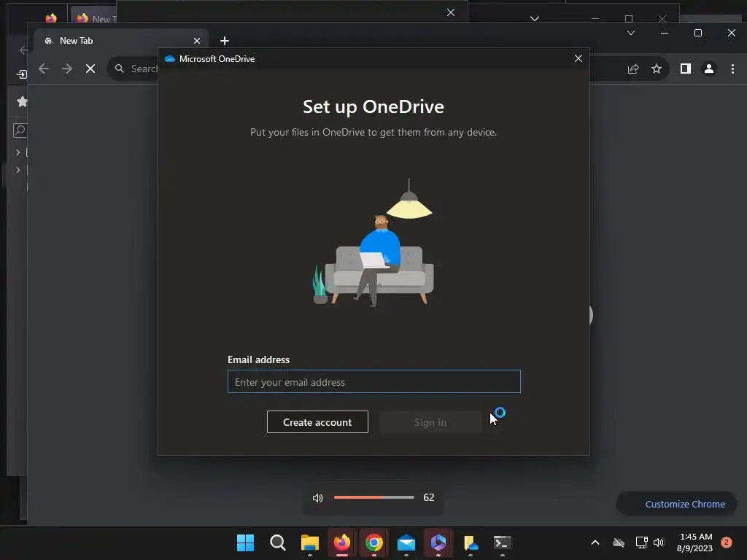Open Chrome three-dot menu
The height and width of the screenshot is (560, 747).
coord(732,69)
